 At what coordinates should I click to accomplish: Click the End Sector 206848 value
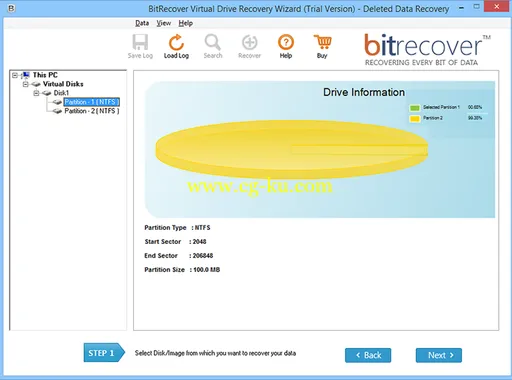click(x=203, y=256)
